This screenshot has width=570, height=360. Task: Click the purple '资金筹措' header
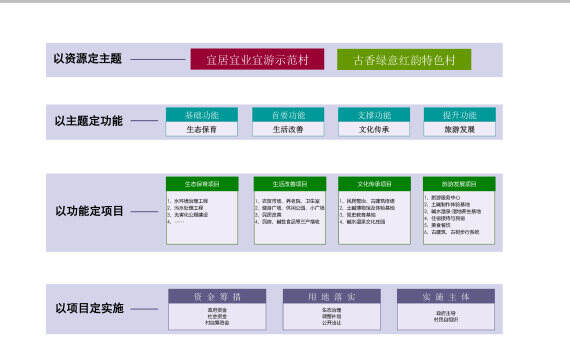[217, 296]
